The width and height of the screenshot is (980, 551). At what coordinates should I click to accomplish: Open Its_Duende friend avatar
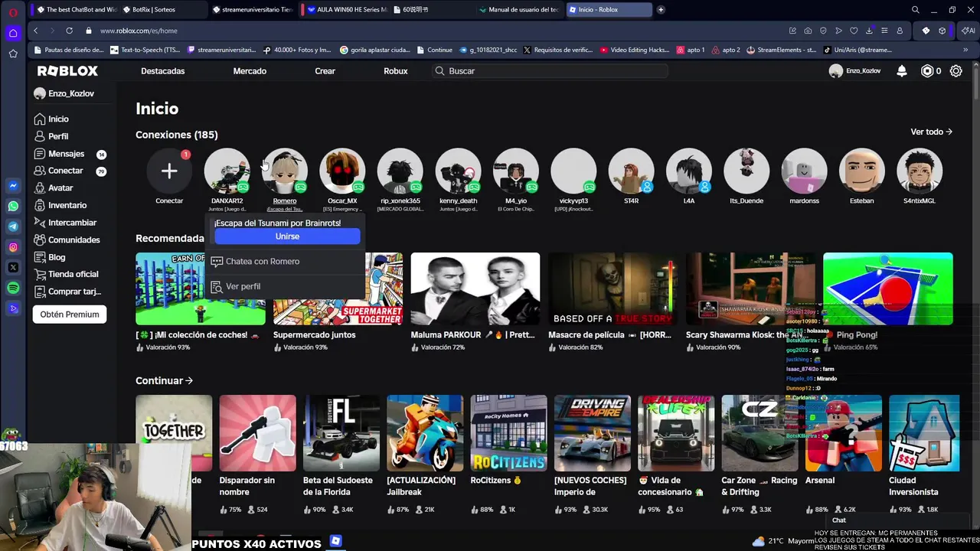(746, 171)
